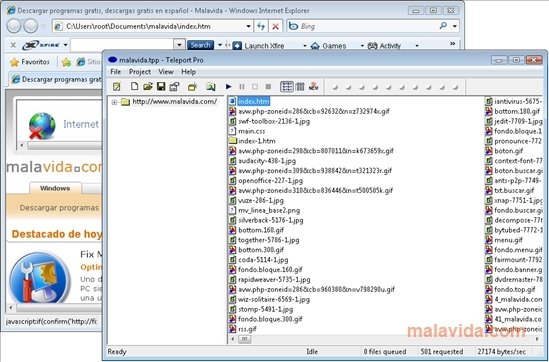
Task: Select bottom.160.gif file
Action: [261, 230]
